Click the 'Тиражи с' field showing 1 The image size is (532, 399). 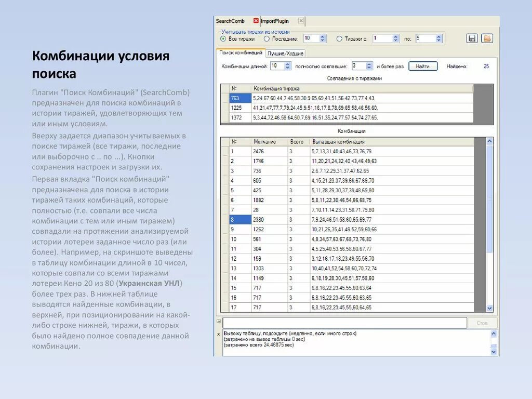coord(383,38)
